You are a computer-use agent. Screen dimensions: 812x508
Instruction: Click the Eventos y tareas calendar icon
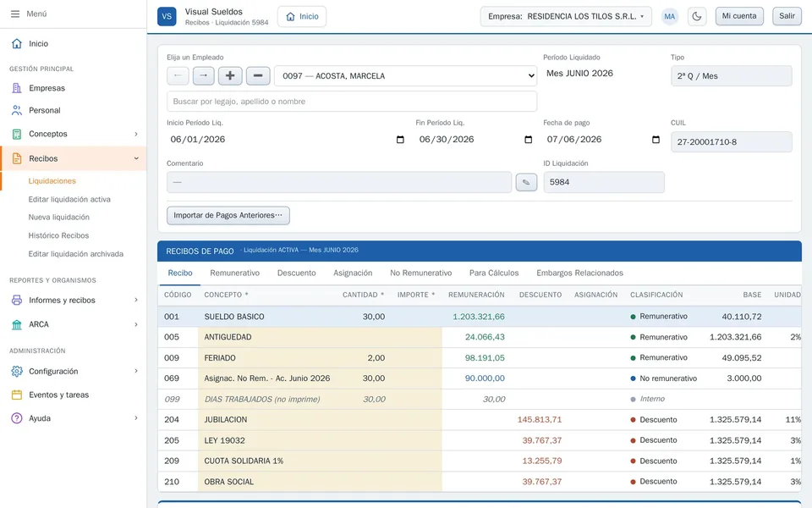click(17, 395)
